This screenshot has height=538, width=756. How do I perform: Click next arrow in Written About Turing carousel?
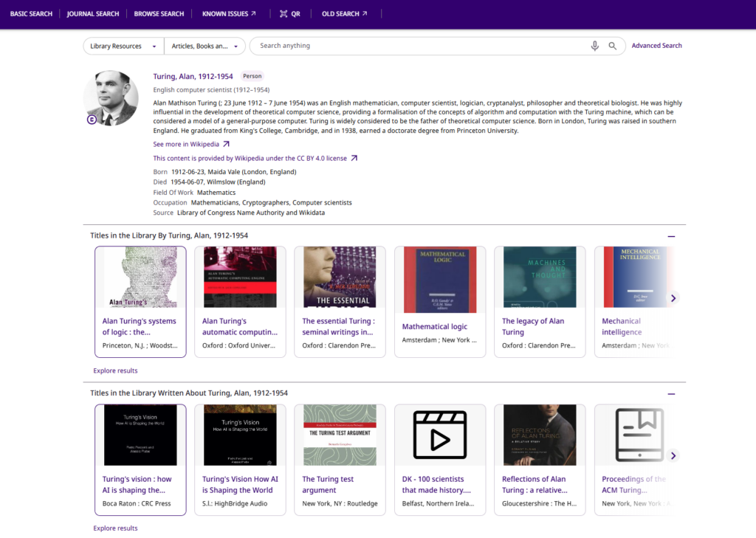pos(673,455)
